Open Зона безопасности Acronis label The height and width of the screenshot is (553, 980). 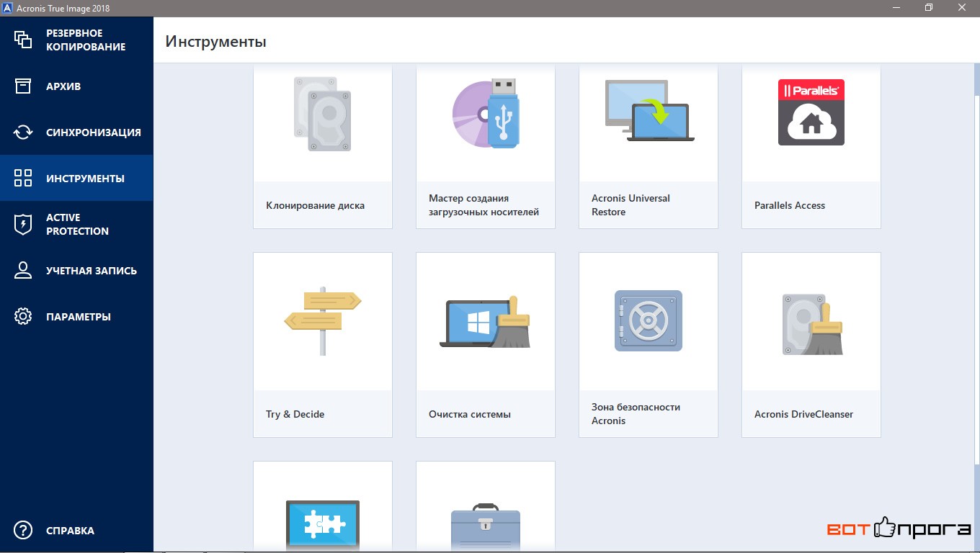pos(636,414)
